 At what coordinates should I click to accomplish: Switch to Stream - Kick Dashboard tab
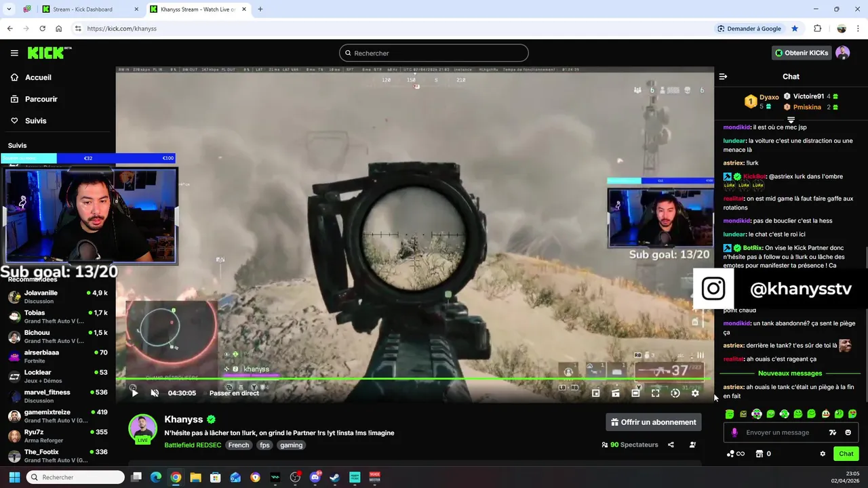pyautogui.click(x=88, y=9)
